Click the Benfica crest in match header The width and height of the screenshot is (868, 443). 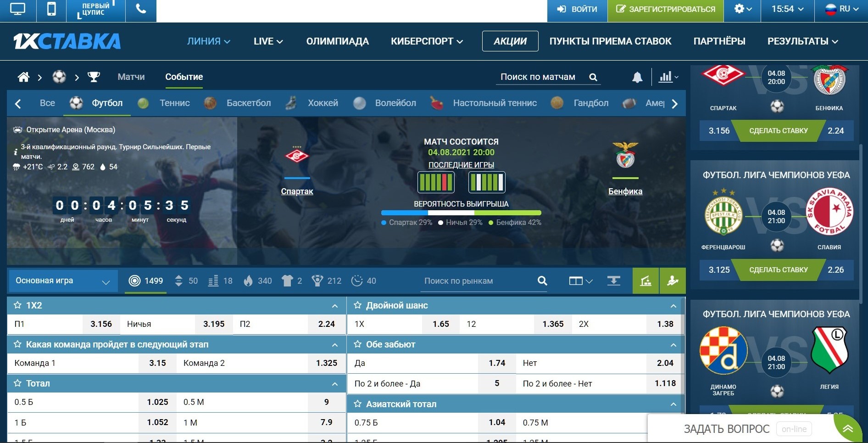tap(625, 155)
